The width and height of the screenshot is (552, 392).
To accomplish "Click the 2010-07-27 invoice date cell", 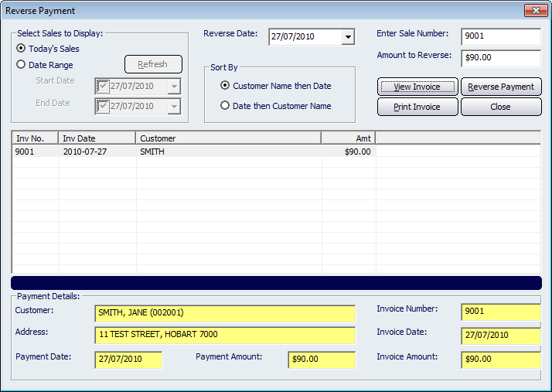I will click(x=85, y=152).
